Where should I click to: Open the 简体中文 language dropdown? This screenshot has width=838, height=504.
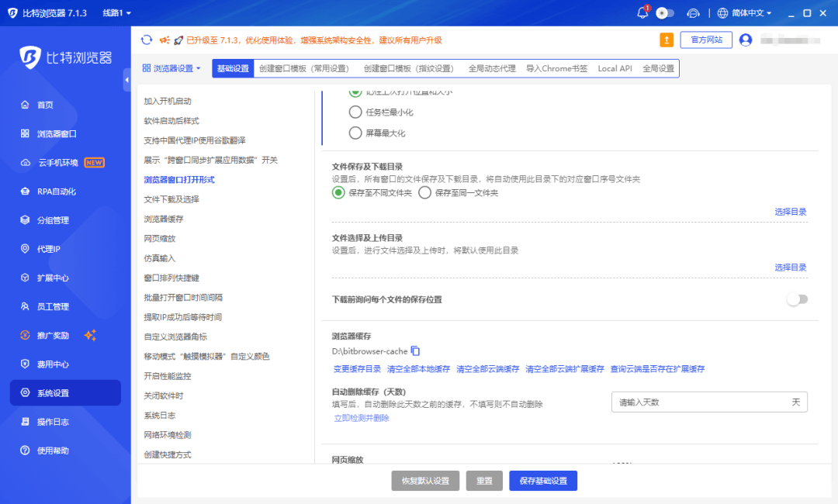tap(744, 13)
